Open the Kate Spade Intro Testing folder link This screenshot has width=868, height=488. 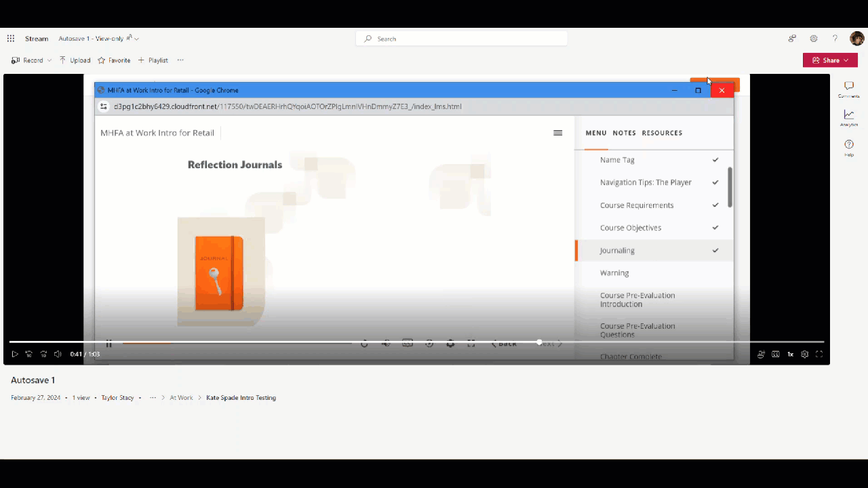click(241, 398)
